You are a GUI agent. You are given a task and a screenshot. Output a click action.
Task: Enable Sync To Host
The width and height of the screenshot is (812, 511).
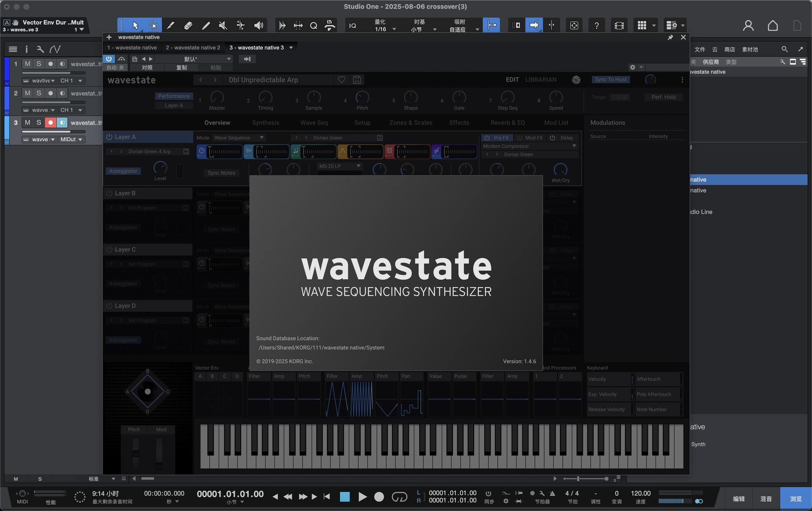point(610,80)
